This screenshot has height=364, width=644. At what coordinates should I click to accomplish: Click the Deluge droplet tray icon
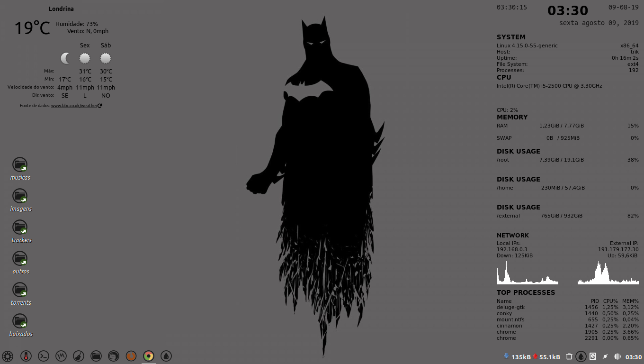click(x=581, y=357)
